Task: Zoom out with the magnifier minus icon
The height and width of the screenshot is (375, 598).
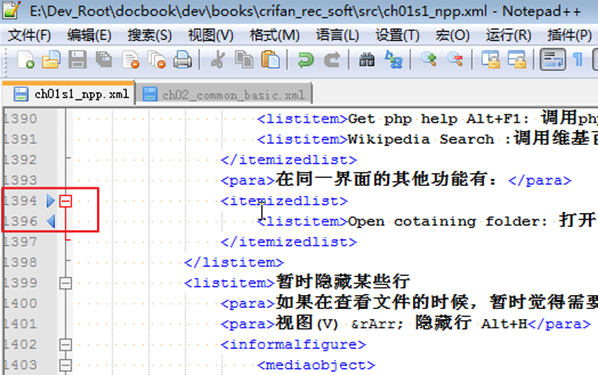Action: [455, 60]
